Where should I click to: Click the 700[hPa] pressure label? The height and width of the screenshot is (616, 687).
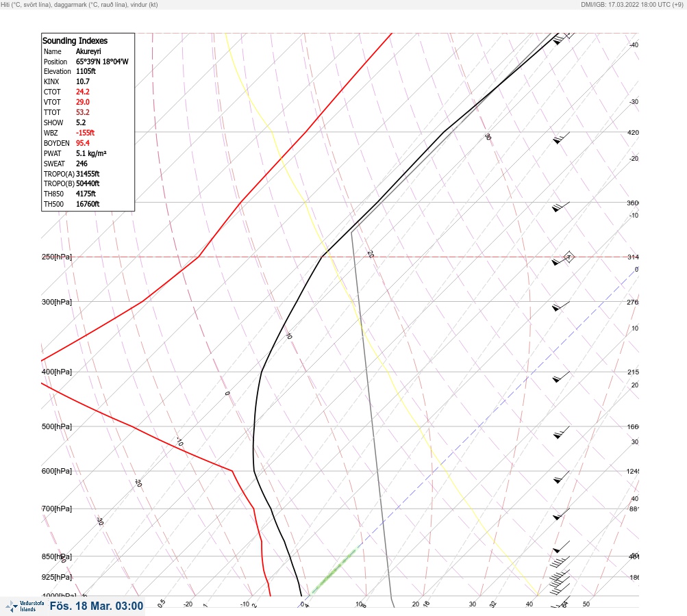[57, 509]
